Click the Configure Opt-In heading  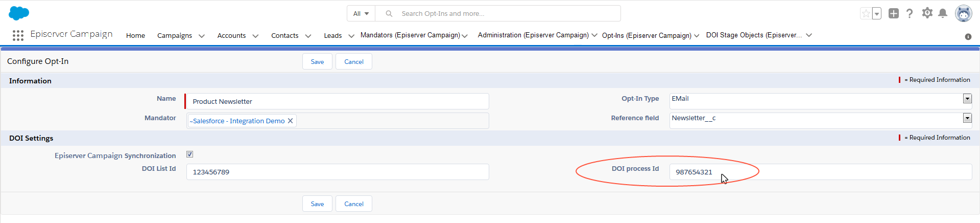tap(38, 61)
